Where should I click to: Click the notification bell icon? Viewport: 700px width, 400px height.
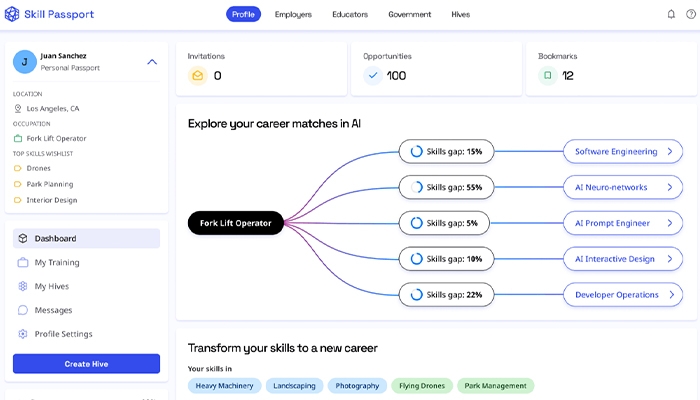(x=671, y=15)
